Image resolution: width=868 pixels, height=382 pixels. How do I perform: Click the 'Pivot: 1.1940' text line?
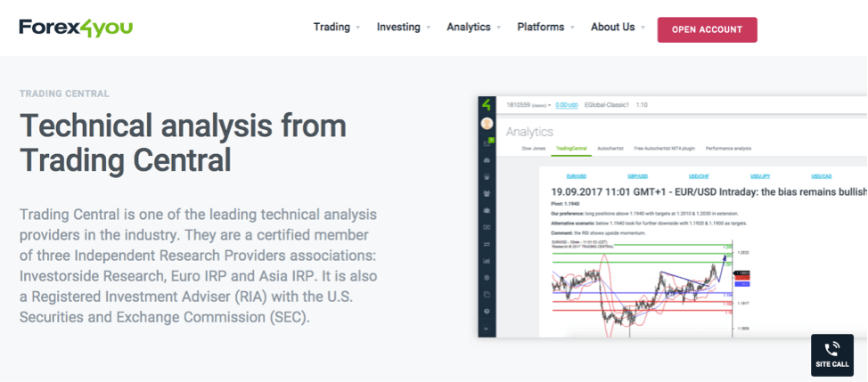point(566,203)
